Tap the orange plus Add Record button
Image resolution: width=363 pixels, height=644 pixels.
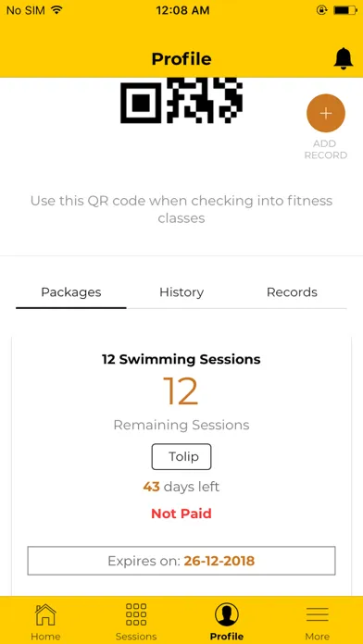click(x=326, y=114)
